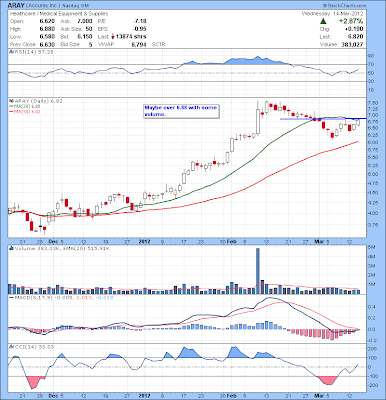This screenshot has height=400, width=386.
Task: Select the EPS value -0.95
Action: tap(140, 29)
